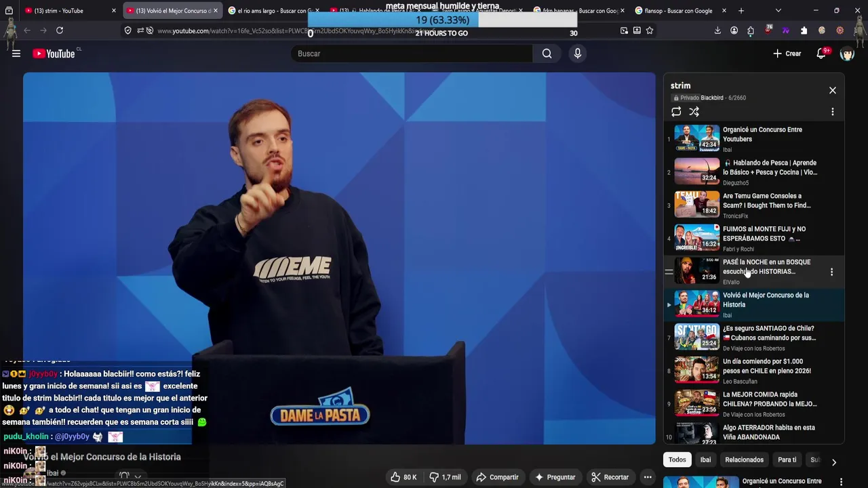Open Hablando de Pesca playlist video
868x488 pixels.
coord(753,172)
